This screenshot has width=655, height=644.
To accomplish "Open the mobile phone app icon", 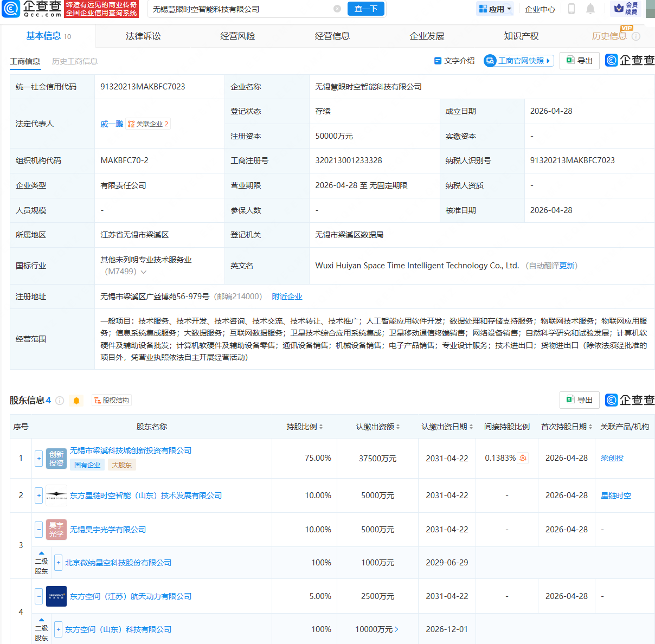I will (x=571, y=9).
